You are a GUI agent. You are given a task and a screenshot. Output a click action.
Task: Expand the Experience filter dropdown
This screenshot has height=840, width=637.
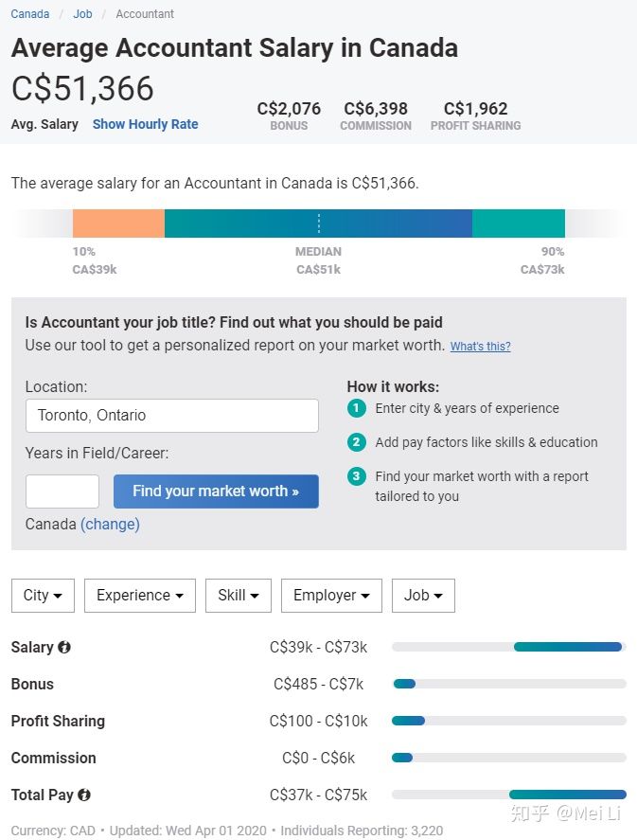pyautogui.click(x=139, y=596)
